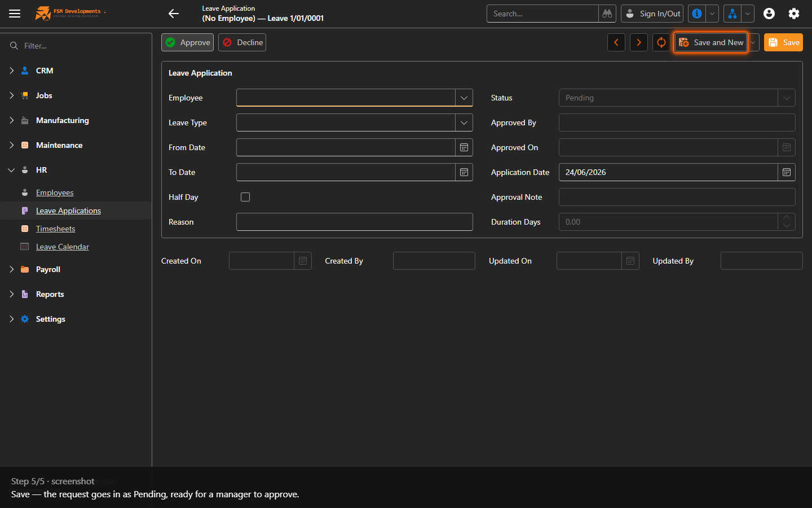Open the Updated On calendar picker
Viewport: 812px width, 508px height.
[x=630, y=261]
